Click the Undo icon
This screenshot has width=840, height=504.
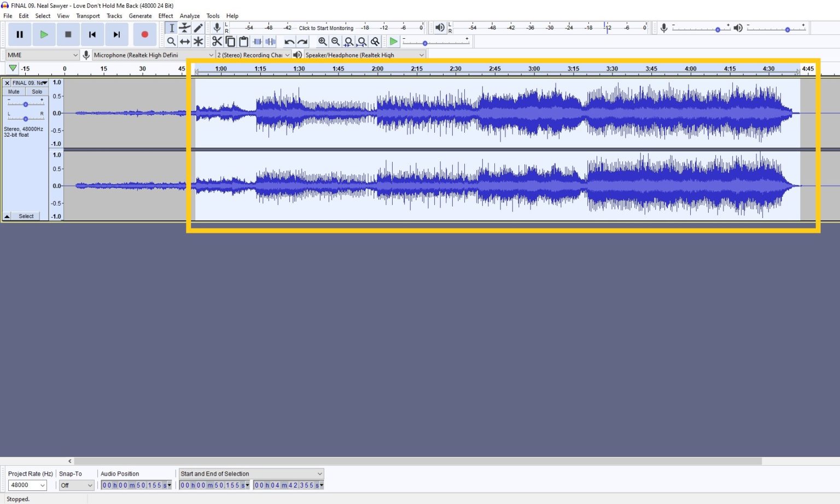(289, 42)
